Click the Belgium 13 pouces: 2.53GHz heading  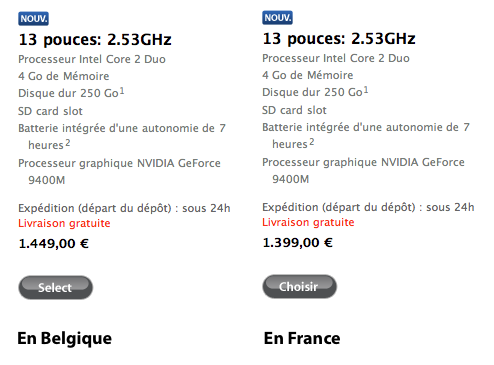(95, 40)
